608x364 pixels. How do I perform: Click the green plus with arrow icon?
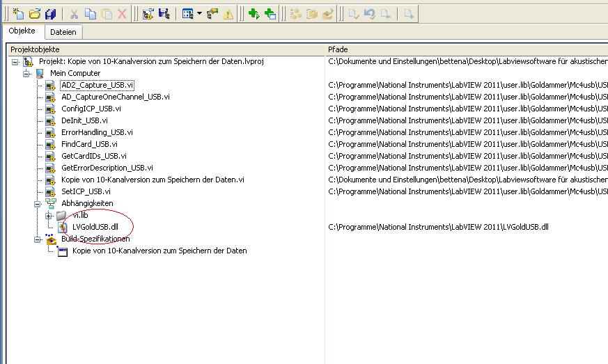click(254, 14)
